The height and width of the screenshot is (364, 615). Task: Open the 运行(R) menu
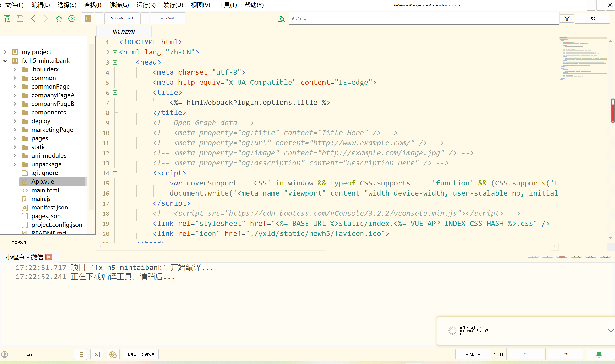click(146, 5)
